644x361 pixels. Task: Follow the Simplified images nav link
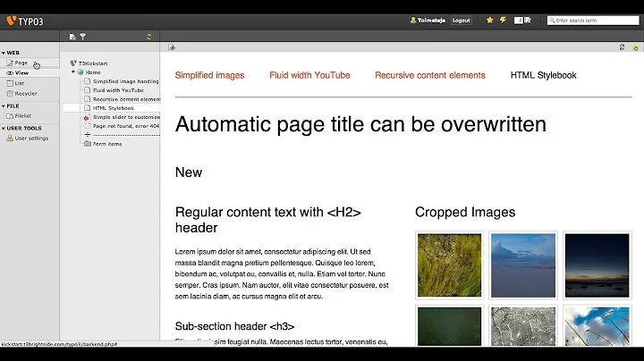(209, 75)
